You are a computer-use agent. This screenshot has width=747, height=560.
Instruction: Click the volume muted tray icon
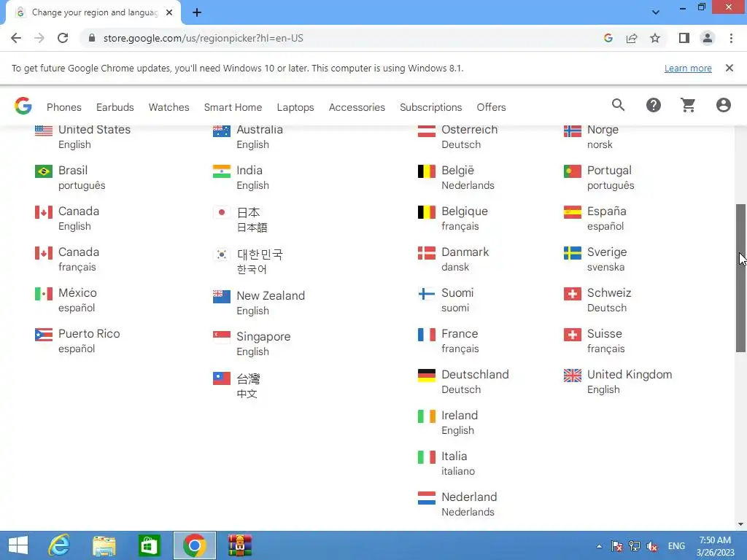click(x=651, y=546)
